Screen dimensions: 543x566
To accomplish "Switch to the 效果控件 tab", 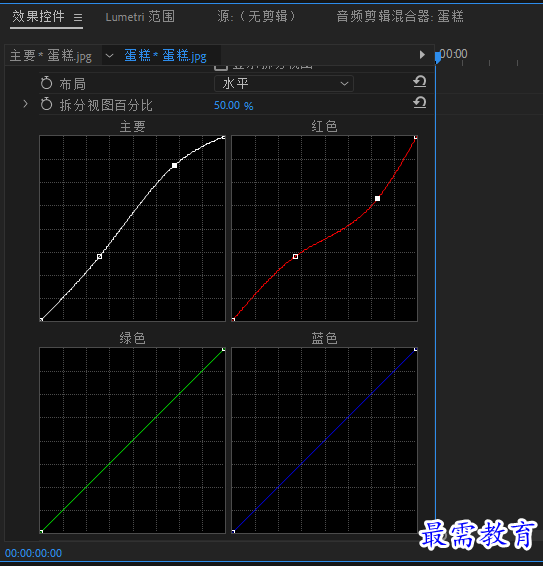I will coord(38,16).
